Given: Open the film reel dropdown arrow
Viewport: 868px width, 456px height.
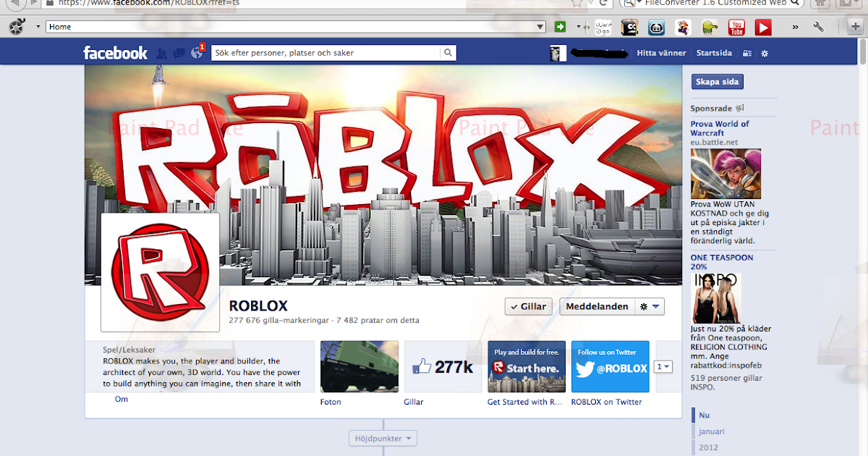Looking at the screenshot, I should tap(38, 28).
